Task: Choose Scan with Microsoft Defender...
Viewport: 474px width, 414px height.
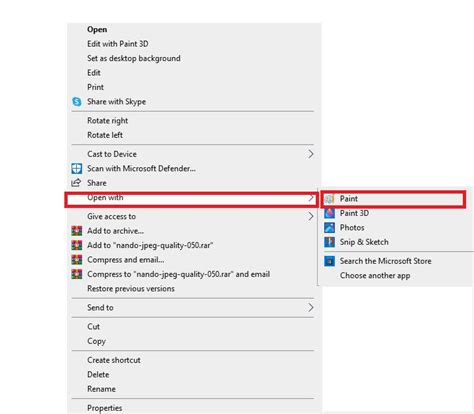Action: pyautogui.click(x=141, y=168)
